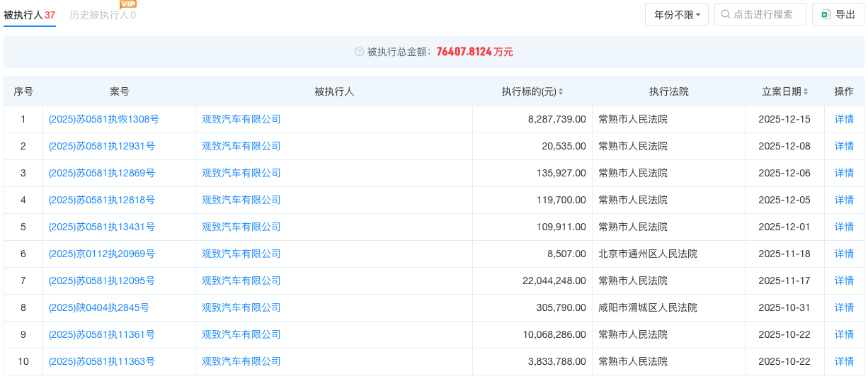Screen dimensions: 868x379
Task: Click the date 2025-12-15
Action: (x=784, y=119)
